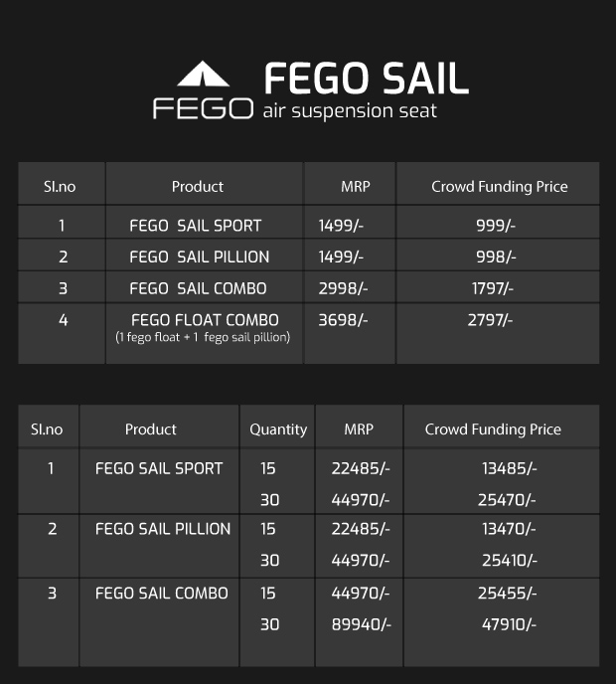Select the 25470/- bulk price
The width and height of the screenshot is (616, 684).
point(507,499)
